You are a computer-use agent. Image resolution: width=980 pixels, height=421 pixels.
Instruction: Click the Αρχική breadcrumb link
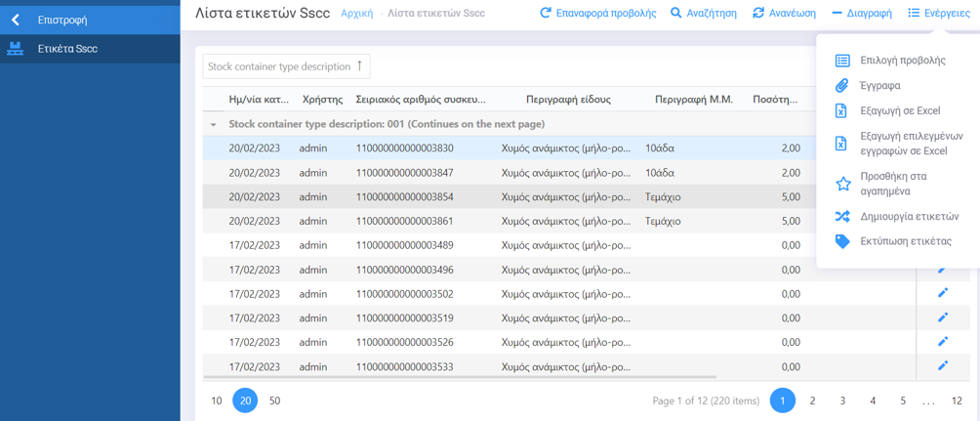(356, 14)
